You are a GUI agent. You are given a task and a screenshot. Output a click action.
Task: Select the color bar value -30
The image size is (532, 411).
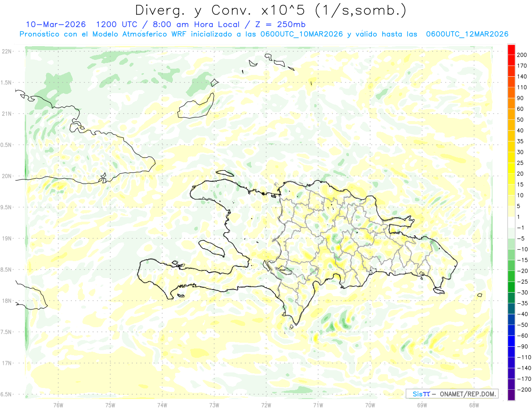click(x=522, y=292)
